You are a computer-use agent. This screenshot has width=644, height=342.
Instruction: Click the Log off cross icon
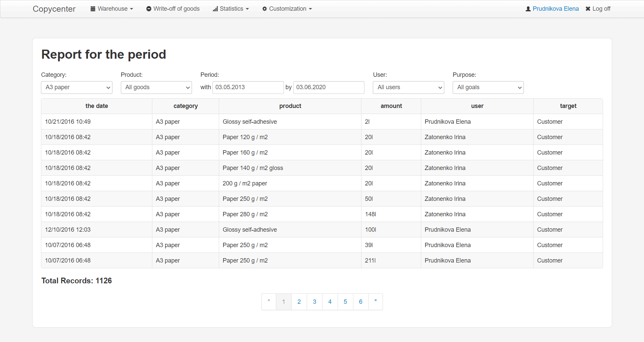pyautogui.click(x=588, y=9)
